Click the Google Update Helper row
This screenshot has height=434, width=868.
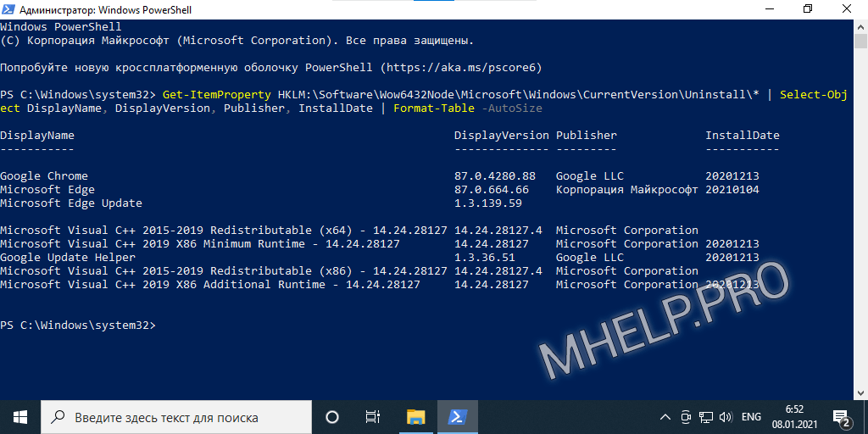pos(68,258)
